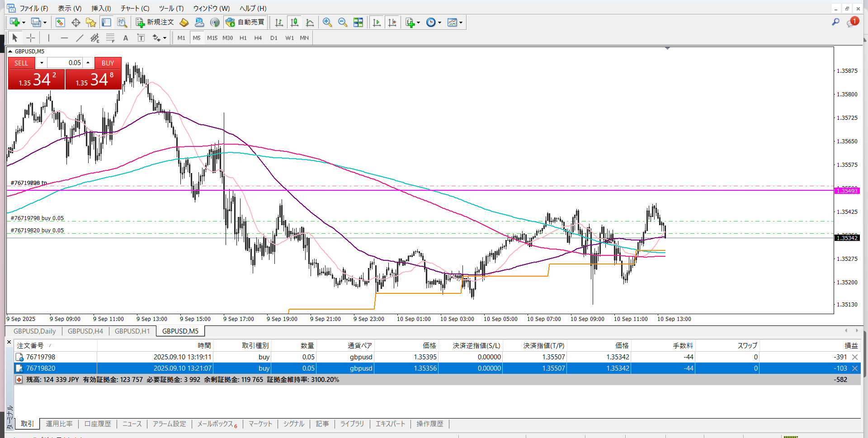Select the equidistant channel tool

click(x=95, y=38)
